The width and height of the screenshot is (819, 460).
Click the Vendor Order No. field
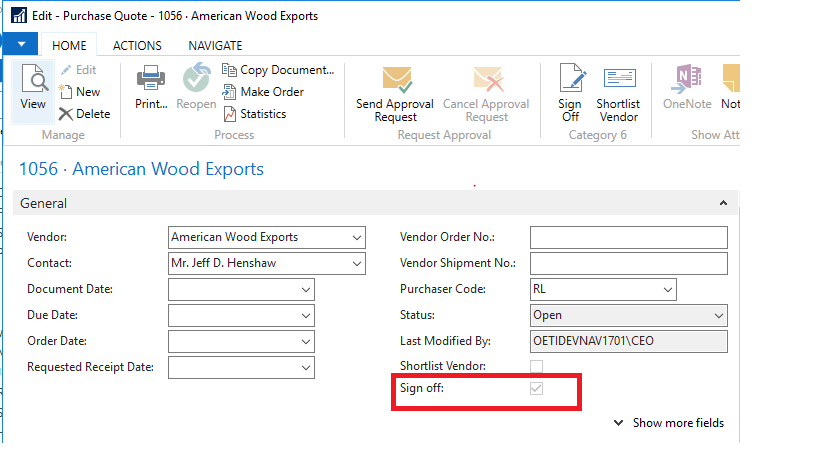(x=629, y=238)
